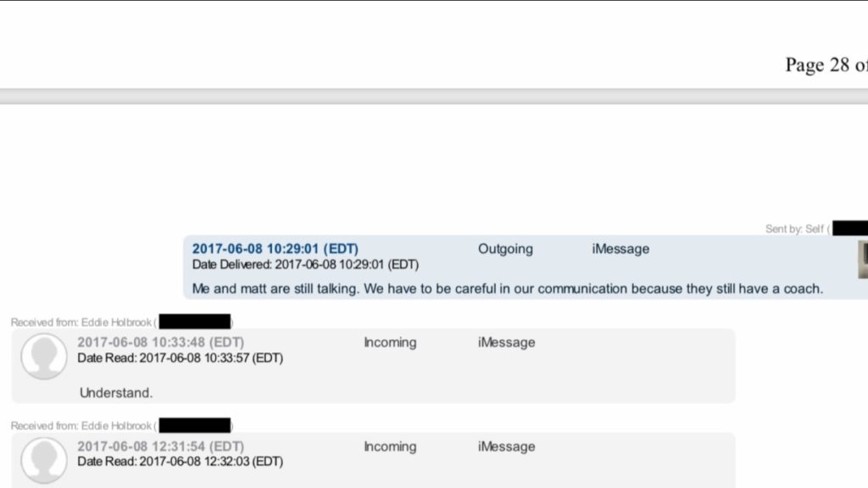
Task: Click the Date Read 12:32:03 line
Action: 180,462
